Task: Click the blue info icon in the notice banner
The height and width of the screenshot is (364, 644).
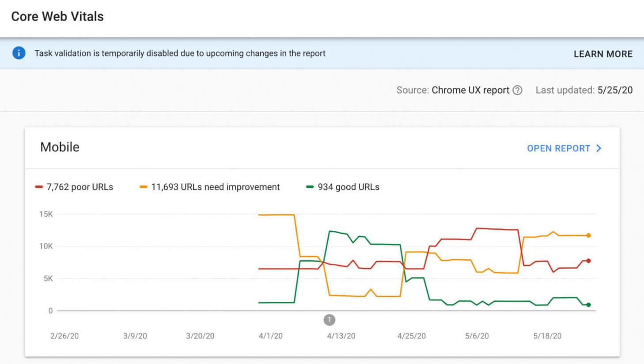Action: (x=19, y=53)
